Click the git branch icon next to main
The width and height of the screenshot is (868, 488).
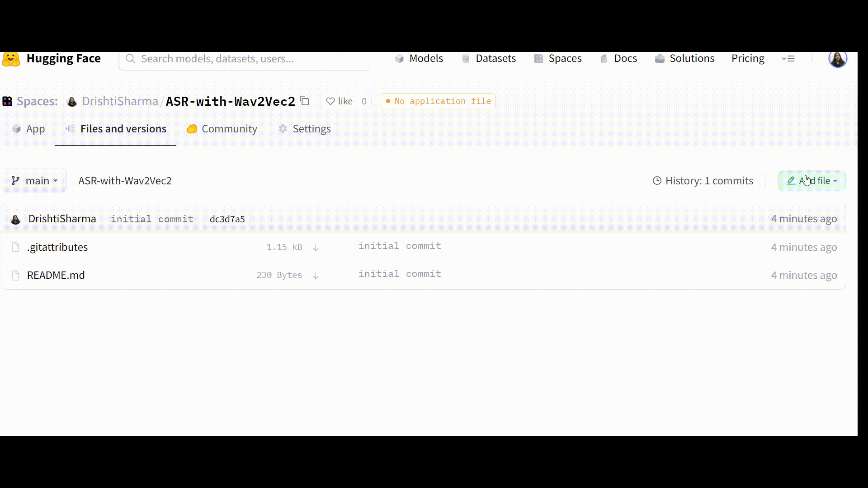point(15,181)
